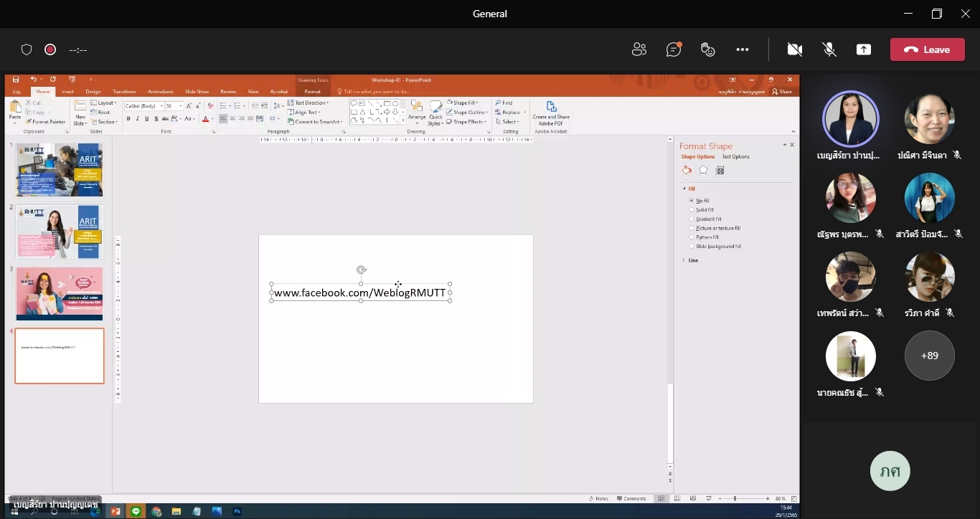
Task: Choose font color red A
Action: (x=206, y=119)
